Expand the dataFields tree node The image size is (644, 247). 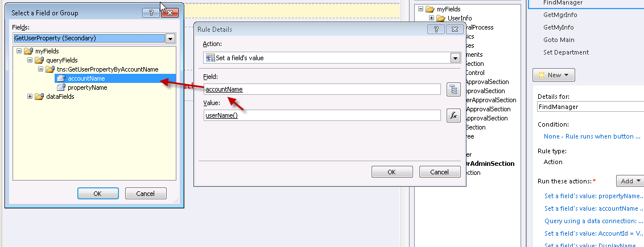(x=30, y=97)
